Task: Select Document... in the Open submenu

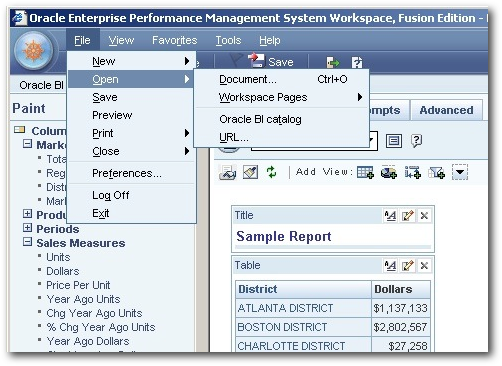Action: 282,79
